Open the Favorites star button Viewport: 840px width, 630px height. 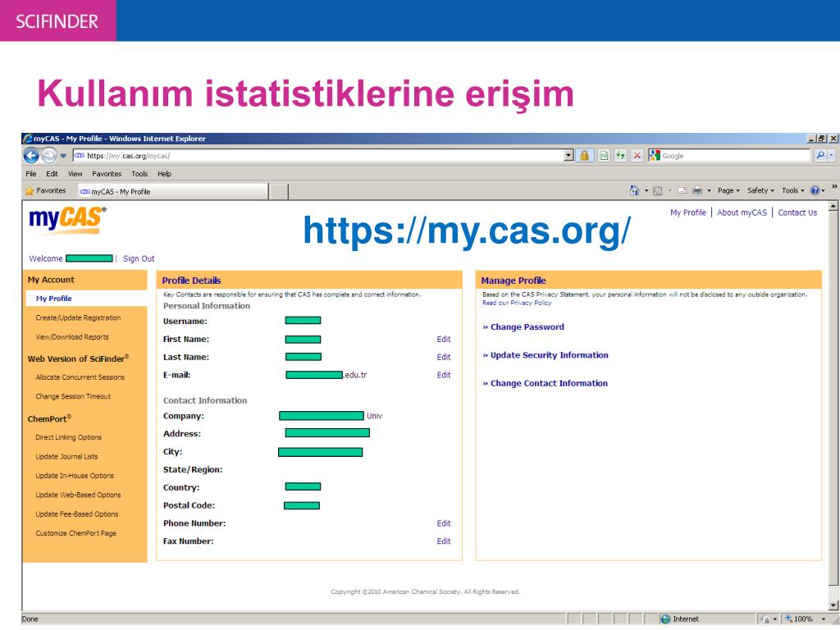(x=46, y=190)
